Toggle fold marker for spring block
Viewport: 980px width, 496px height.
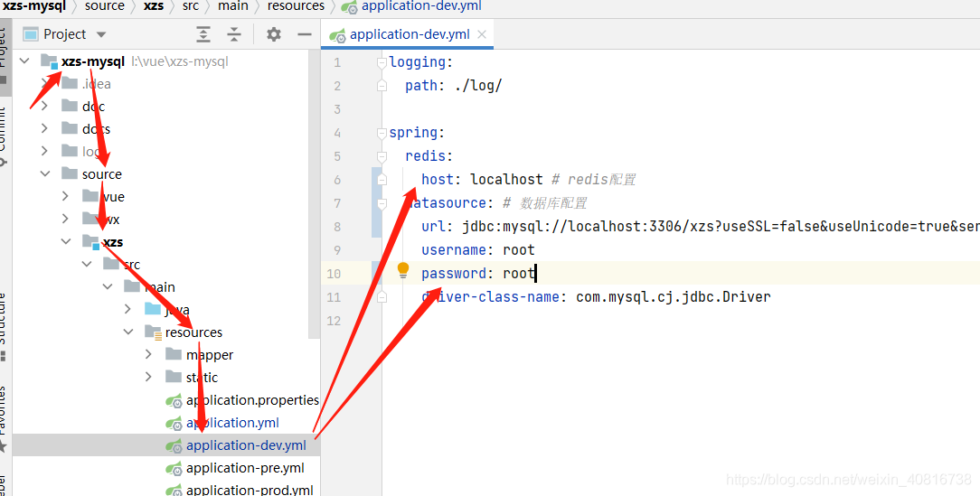(x=382, y=133)
